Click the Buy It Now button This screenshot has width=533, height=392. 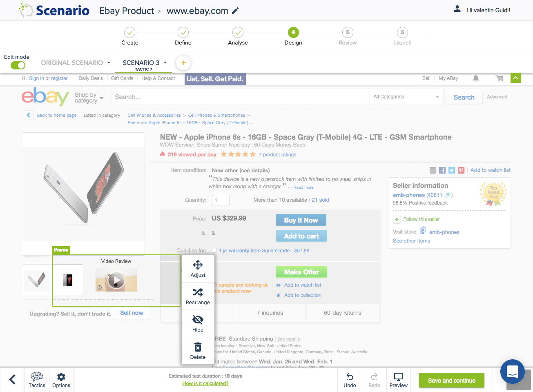pos(301,220)
